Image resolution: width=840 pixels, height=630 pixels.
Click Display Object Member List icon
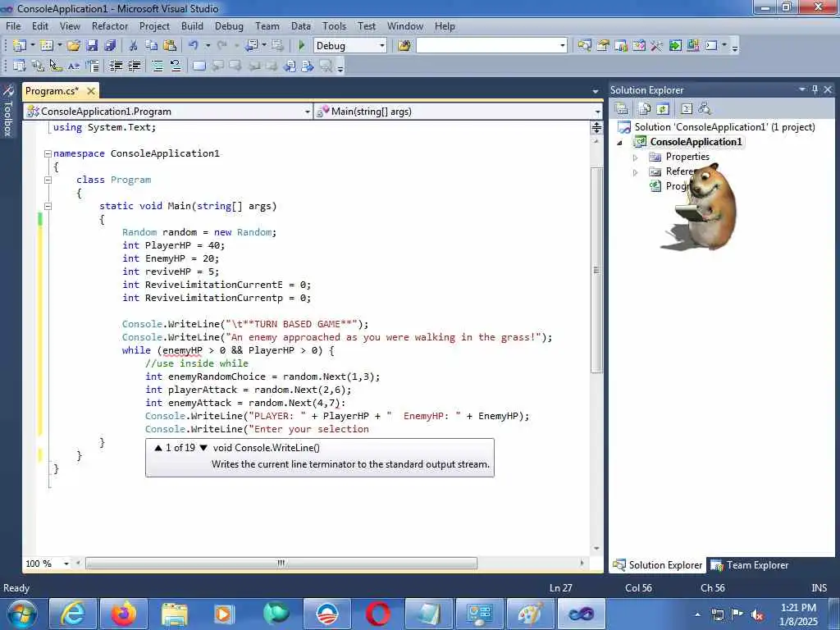click(x=20, y=66)
